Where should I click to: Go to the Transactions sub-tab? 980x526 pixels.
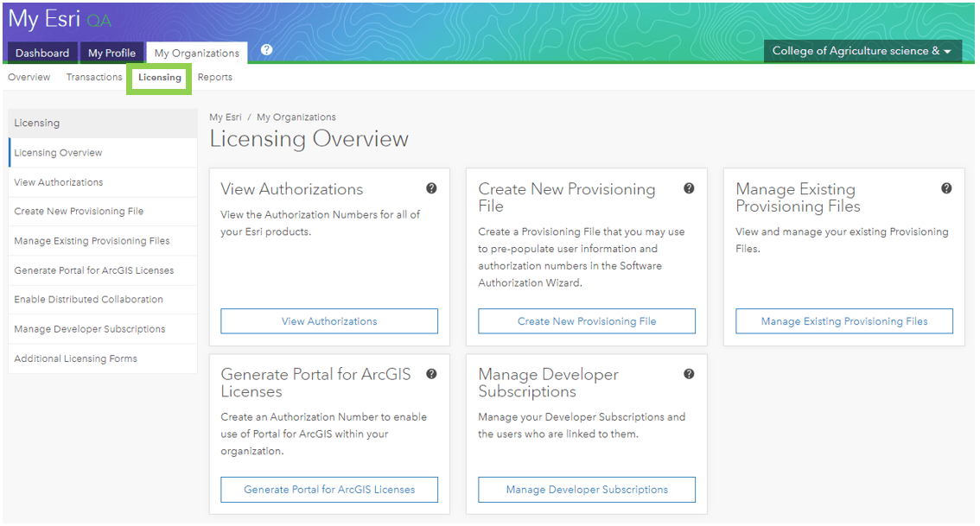click(x=94, y=77)
